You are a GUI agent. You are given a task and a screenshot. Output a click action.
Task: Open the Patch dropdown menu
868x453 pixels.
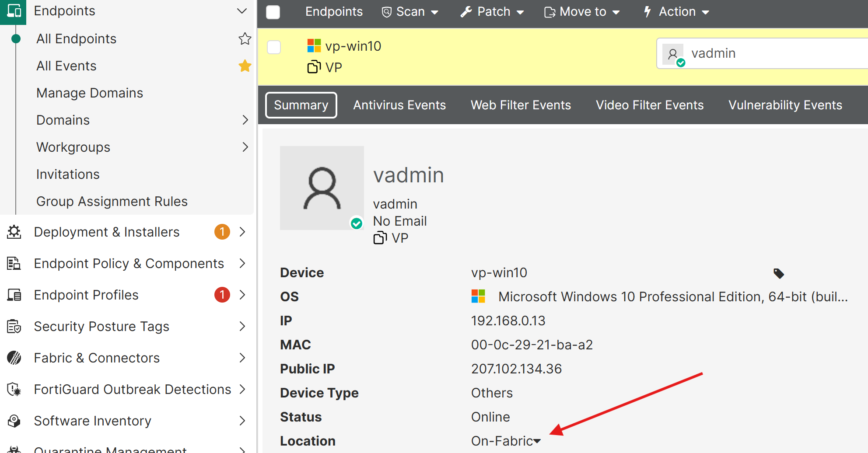[x=492, y=12]
